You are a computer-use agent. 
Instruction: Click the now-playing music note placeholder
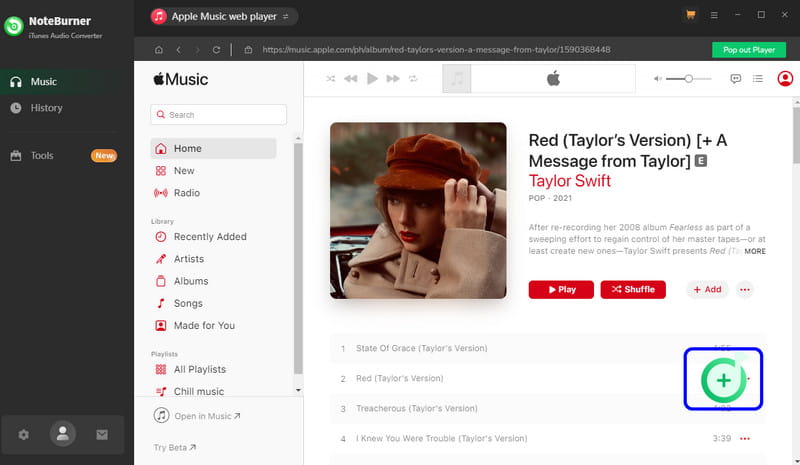pos(457,79)
